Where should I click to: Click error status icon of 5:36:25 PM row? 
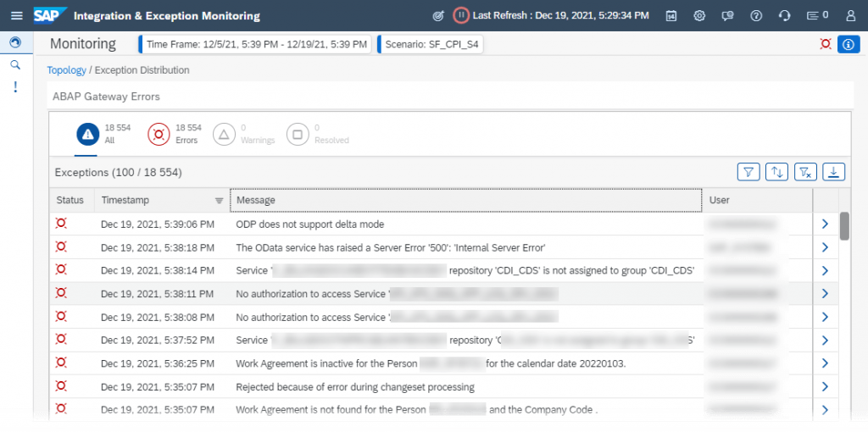point(61,362)
